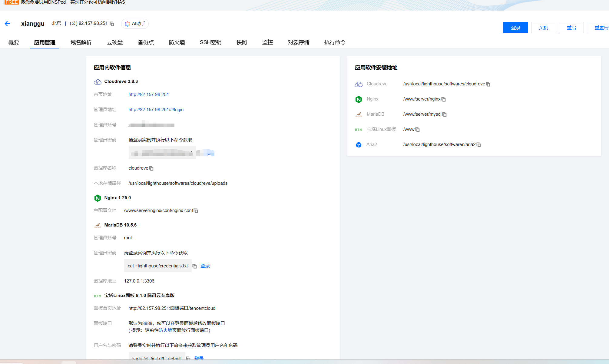Copy the cloudreve database name
609x364 pixels.
(151, 168)
